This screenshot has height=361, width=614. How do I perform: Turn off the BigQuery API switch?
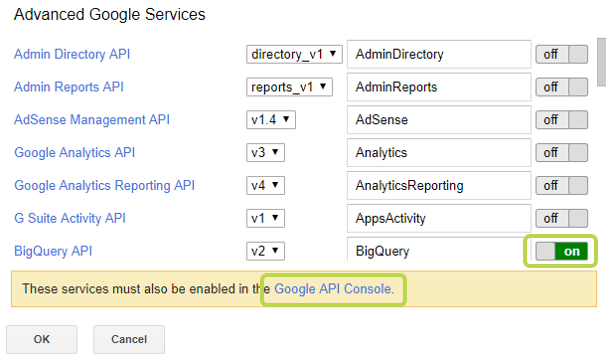[x=562, y=251]
